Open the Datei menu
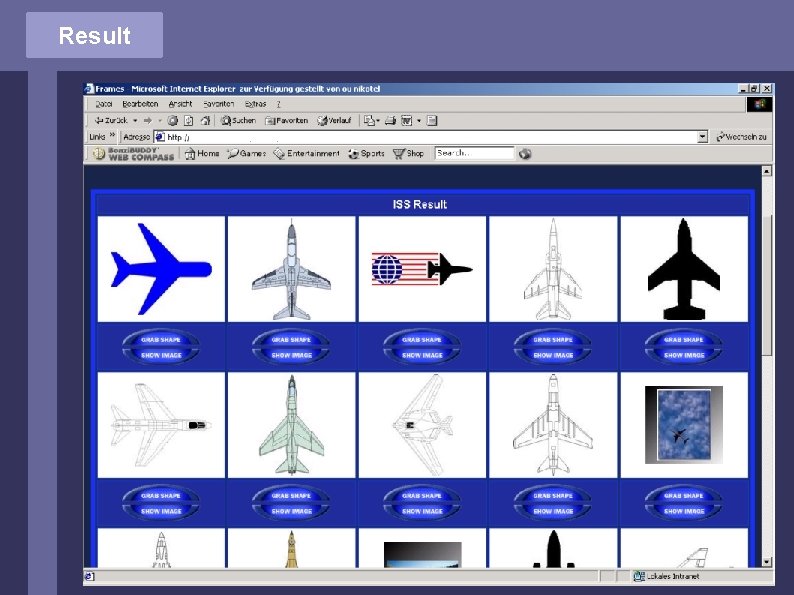Screen dimensions: 794x595 [x=104, y=104]
